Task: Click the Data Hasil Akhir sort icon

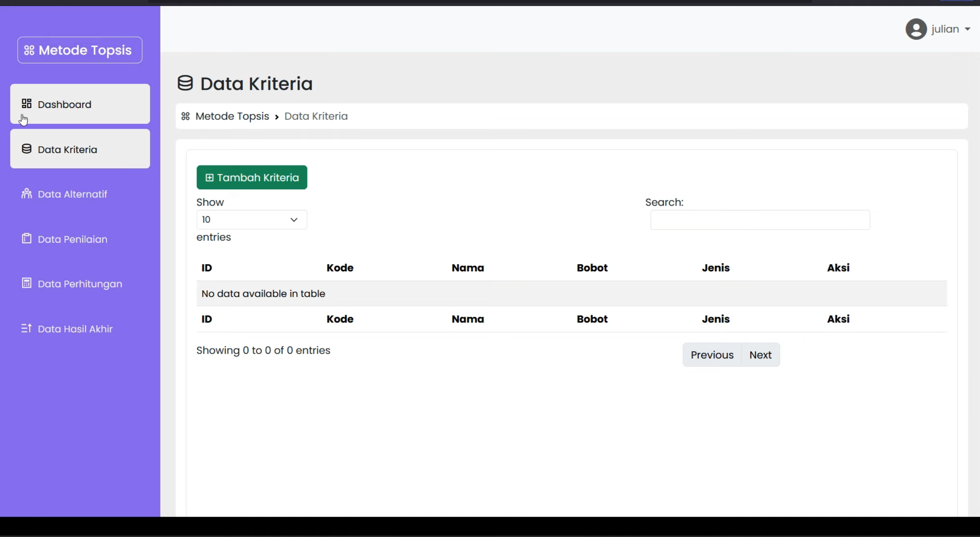Action: (26, 328)
